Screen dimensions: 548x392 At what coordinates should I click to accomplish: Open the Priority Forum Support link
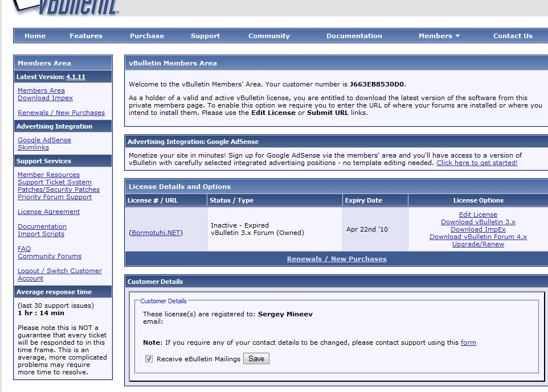(x=55, y=197)
